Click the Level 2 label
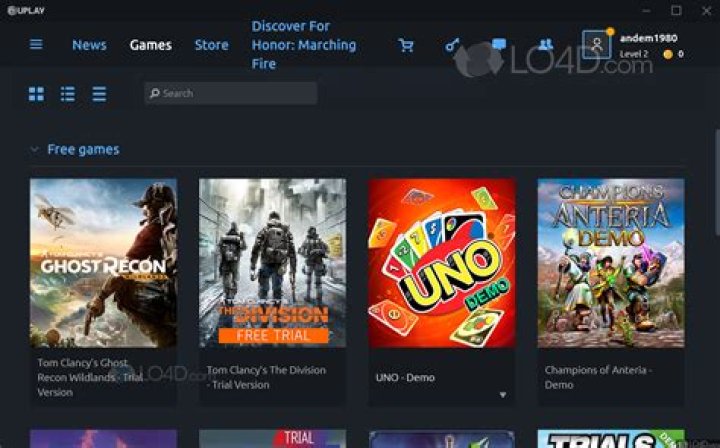This screenshot has width=720, height=448. 634,54
